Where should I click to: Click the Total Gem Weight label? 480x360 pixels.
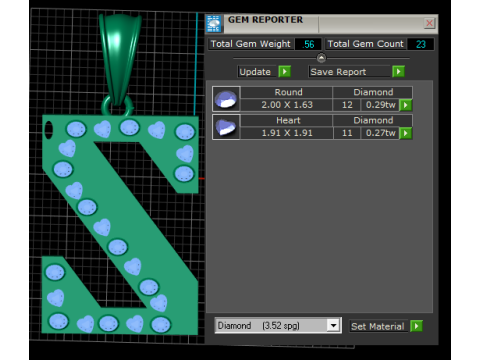(x=251, y=44)
